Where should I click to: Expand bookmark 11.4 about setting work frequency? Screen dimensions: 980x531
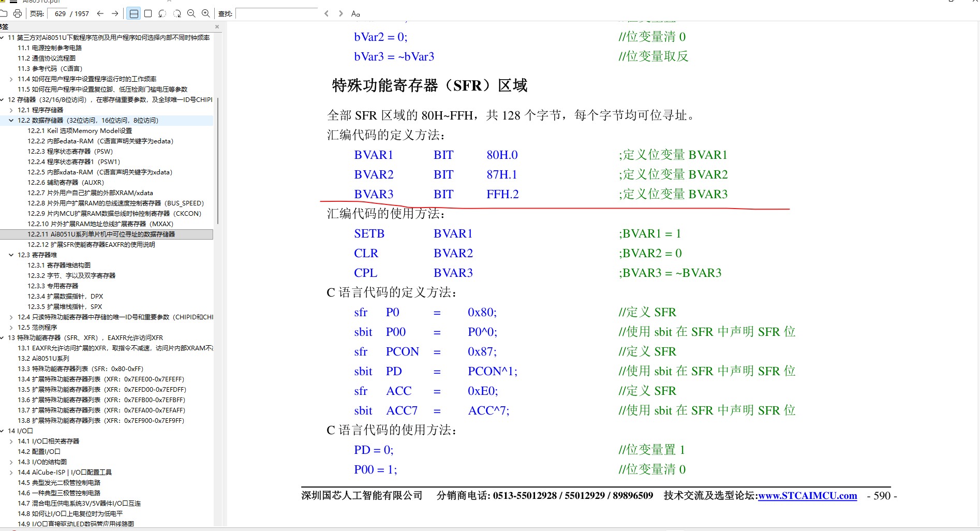11,79
